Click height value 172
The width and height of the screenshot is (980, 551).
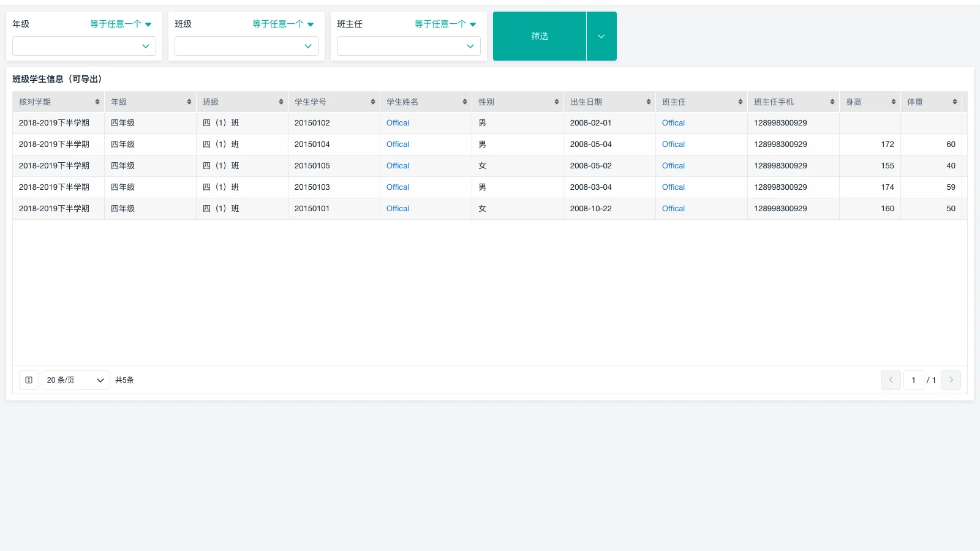coord(888,144)
